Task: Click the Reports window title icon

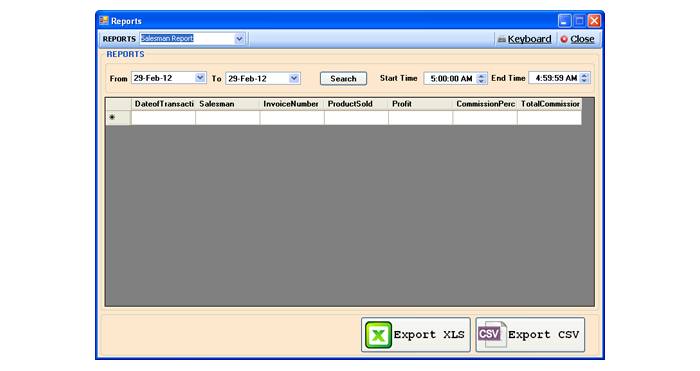Action: (104, 21)
